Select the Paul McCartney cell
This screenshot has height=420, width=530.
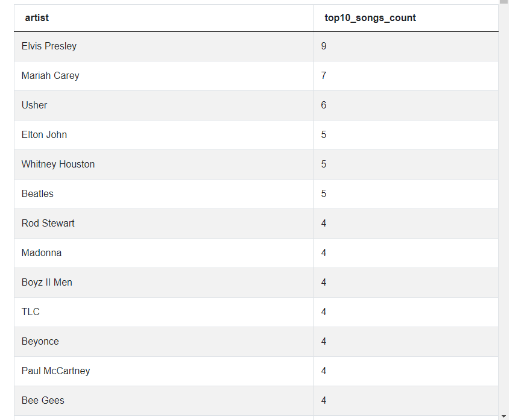pyautogui.click(x=55, y=371)
